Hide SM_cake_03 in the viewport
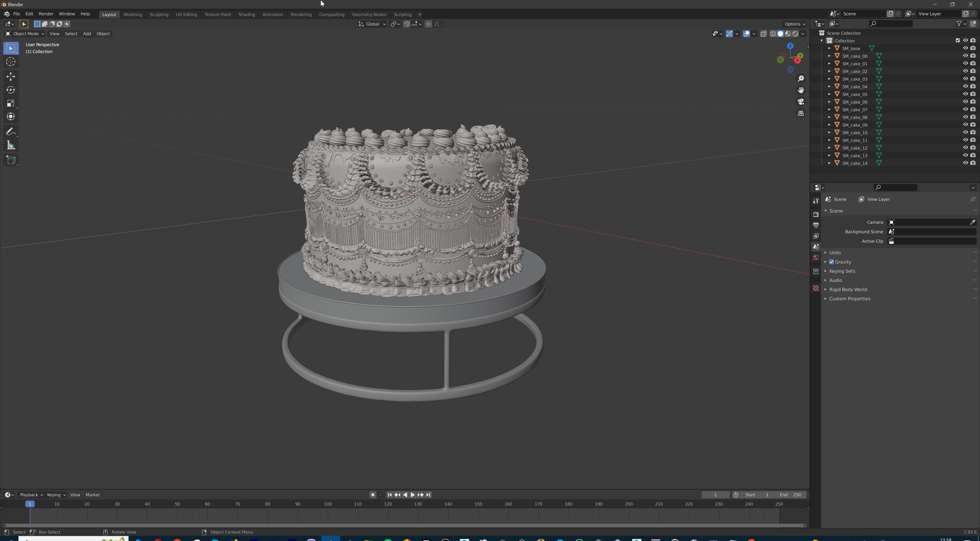 click(965, 79)
